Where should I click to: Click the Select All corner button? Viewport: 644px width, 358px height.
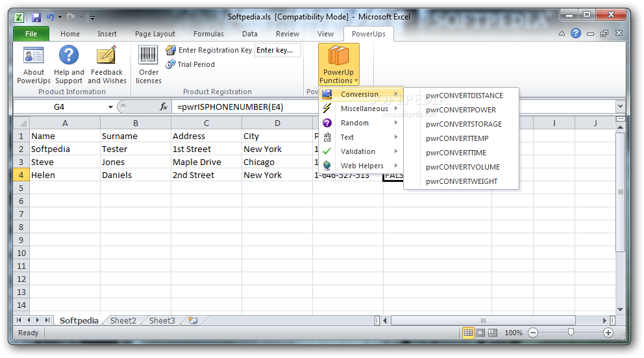[x=22, y=123]
